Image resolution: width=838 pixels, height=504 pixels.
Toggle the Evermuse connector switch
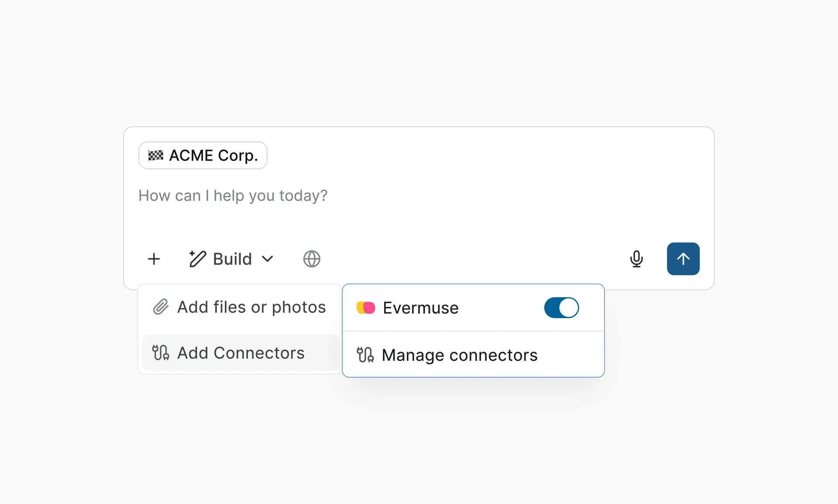point(561,308)
